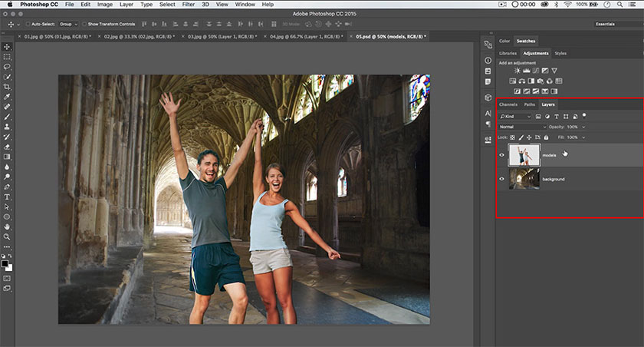Hide the background layer

502,179
